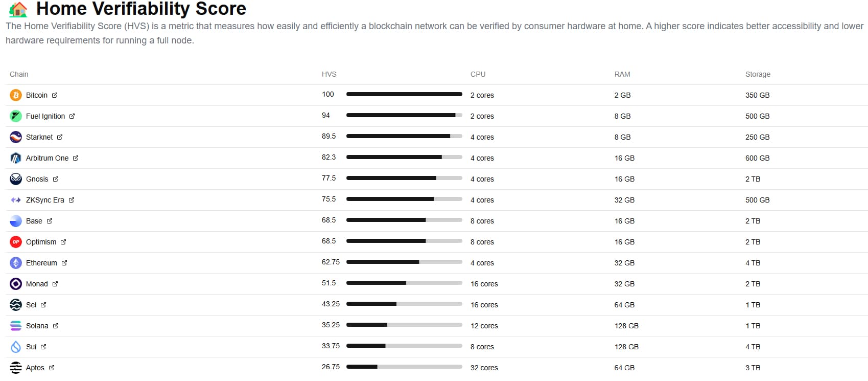
Task: Click the Home Verifiability Score heading
Action: pos(141,9)
